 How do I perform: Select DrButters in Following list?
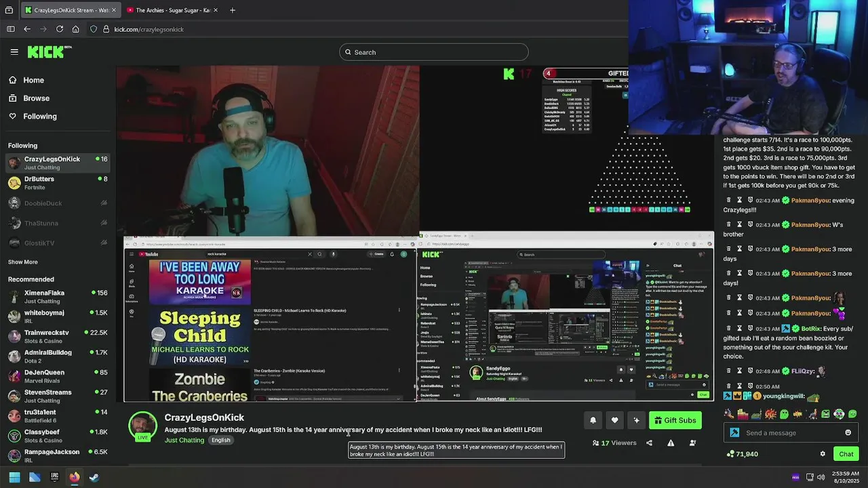click(58, 183)
